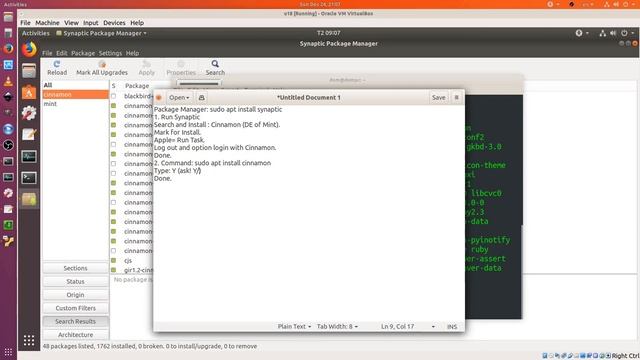Click the INS indicator in editor status bar

click(452, 327)
